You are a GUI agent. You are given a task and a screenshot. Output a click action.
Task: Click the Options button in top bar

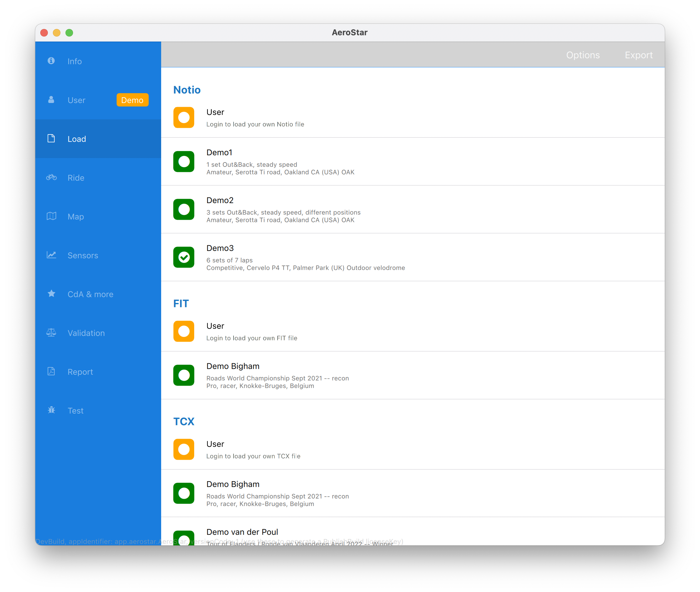tap(583, 55)
